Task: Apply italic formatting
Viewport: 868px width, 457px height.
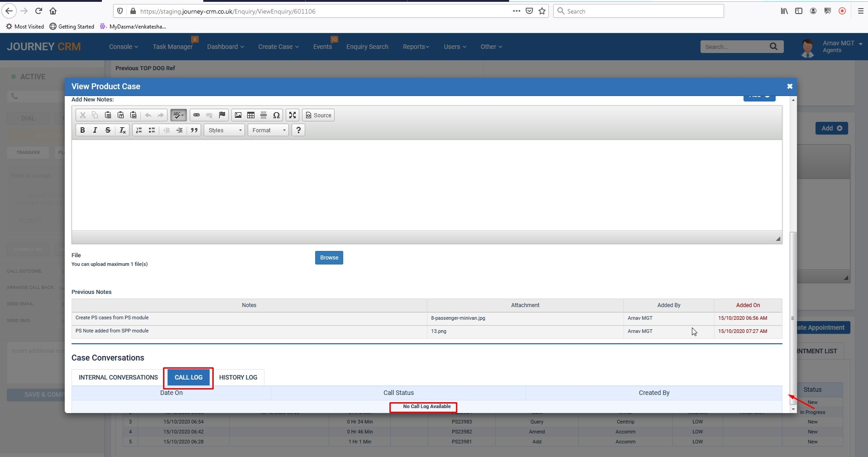Action: 95,130
